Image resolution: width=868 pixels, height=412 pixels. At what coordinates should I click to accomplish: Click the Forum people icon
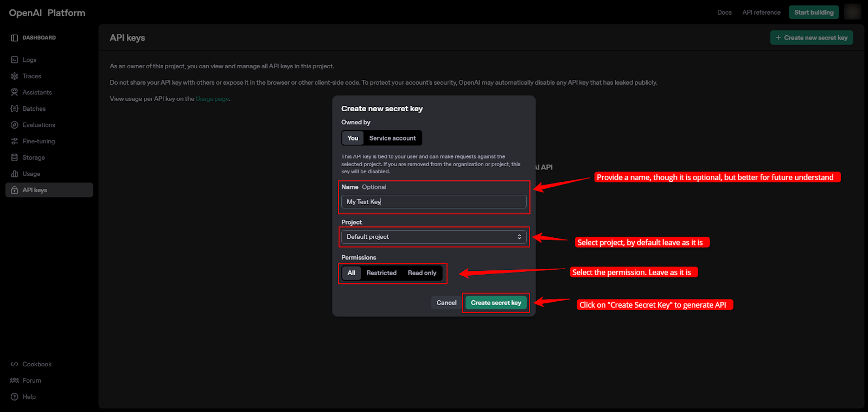coord(15,381)
